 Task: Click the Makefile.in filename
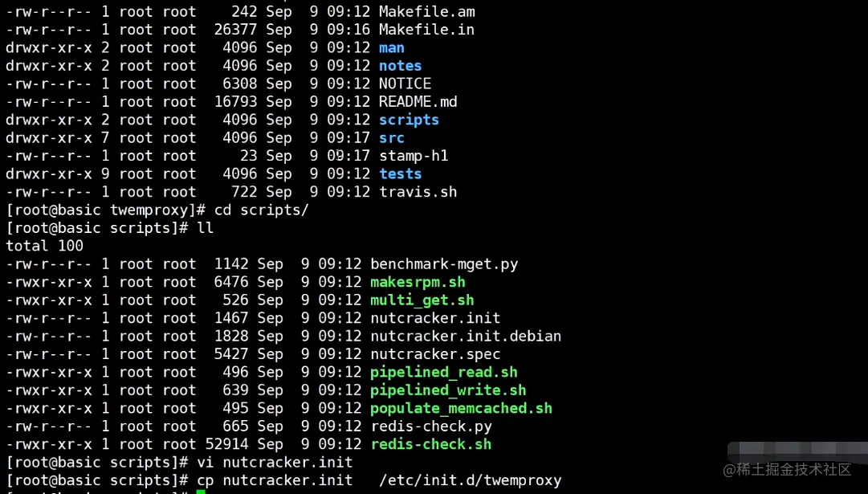(426, 30)
